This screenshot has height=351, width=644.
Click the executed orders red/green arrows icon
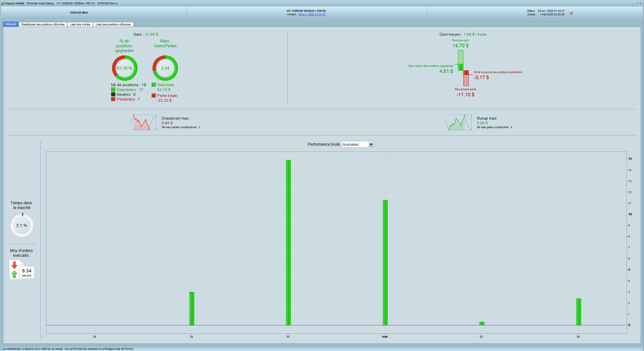15,269
